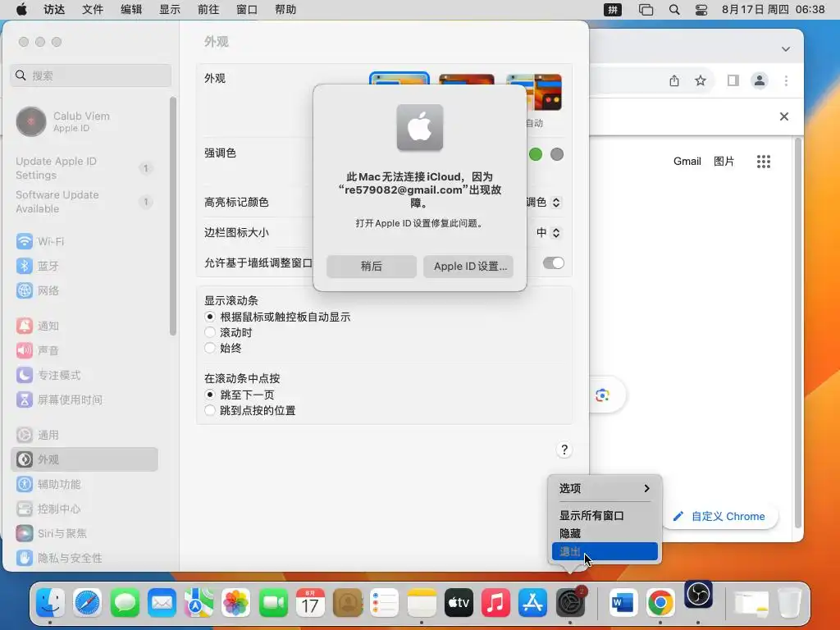Select 跳至下一页 radio button
Image resolution: width=840 pixels, height=630 pixels.
pos(210,395)
